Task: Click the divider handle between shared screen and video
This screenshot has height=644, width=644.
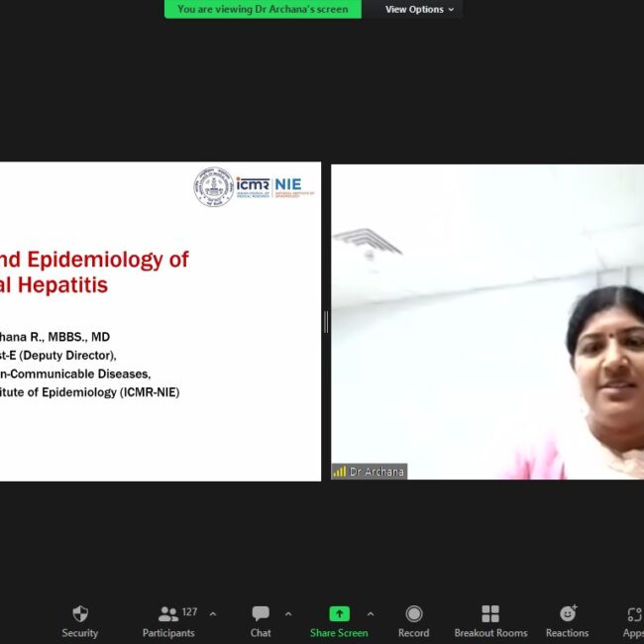Action: [326, 322]
